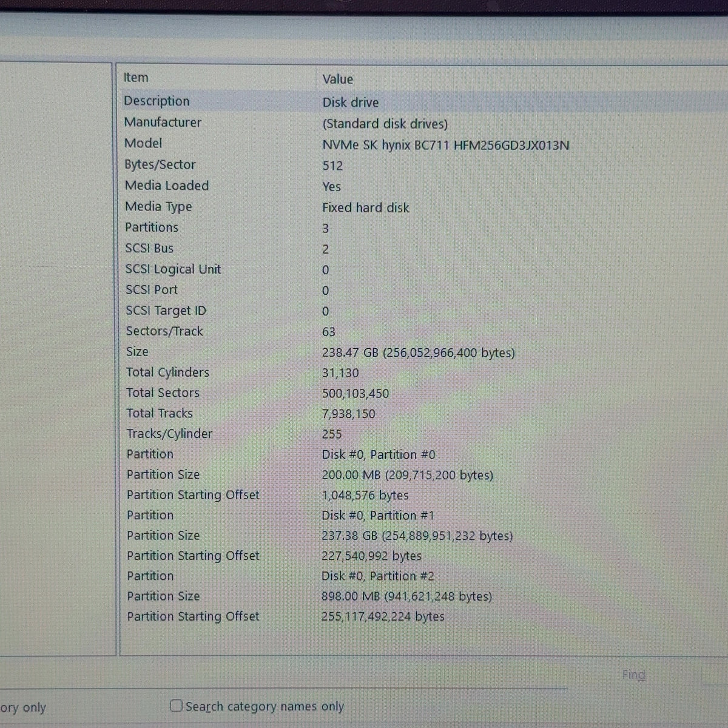Click the 7,938,150 tracks value

click(x=348, y=414)
